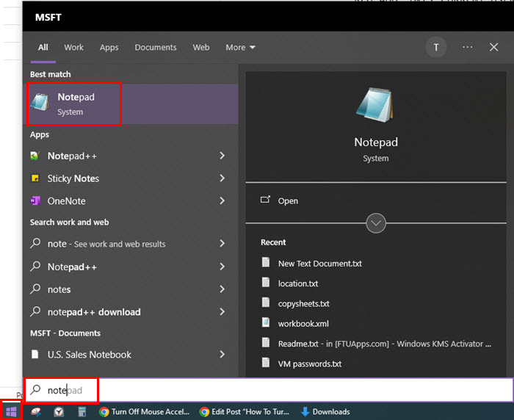
Task: Switch to the Documents search tab
Action: (157, 48)
